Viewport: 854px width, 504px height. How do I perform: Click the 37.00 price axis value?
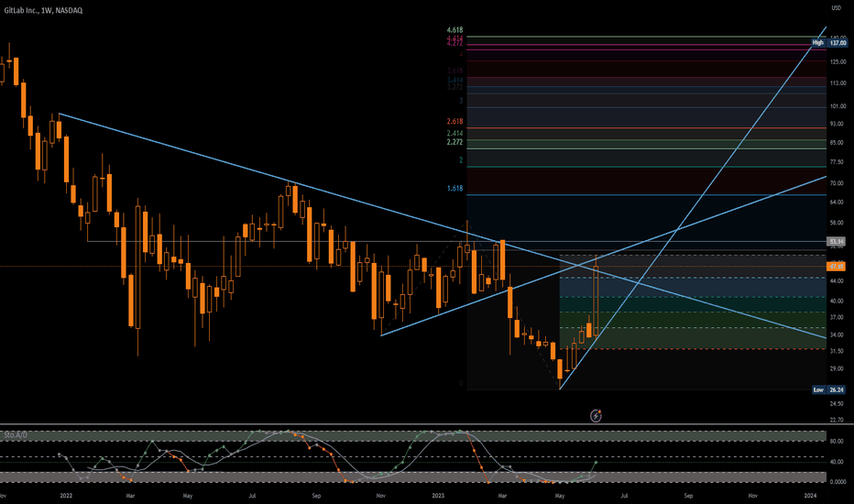(x=838, y=317)
